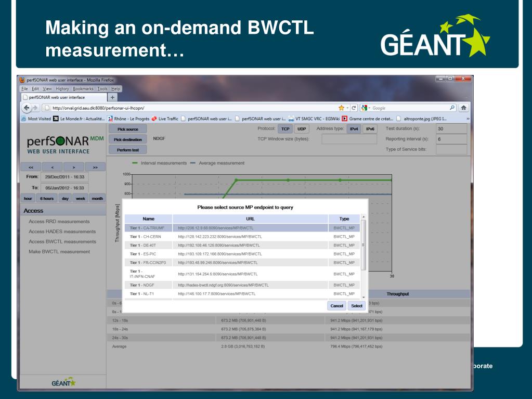
Task: Open altroponte.jpg bookmark
Action: point(422,119)
